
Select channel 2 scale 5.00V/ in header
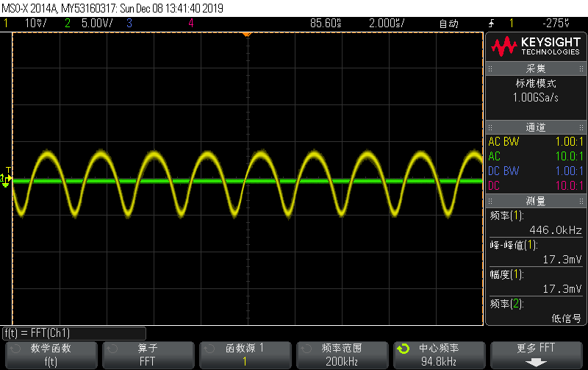pos(97,24)
